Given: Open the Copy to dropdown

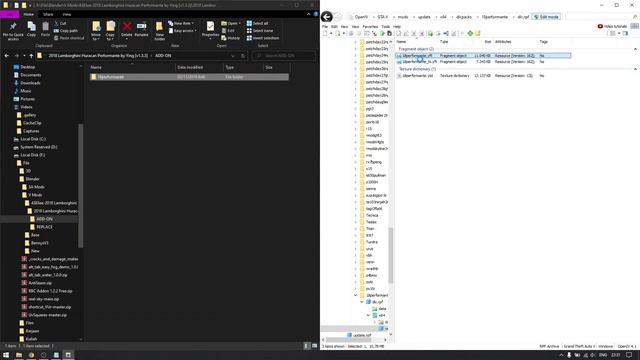Looking at the screenshot, I should tap(111, 31).
